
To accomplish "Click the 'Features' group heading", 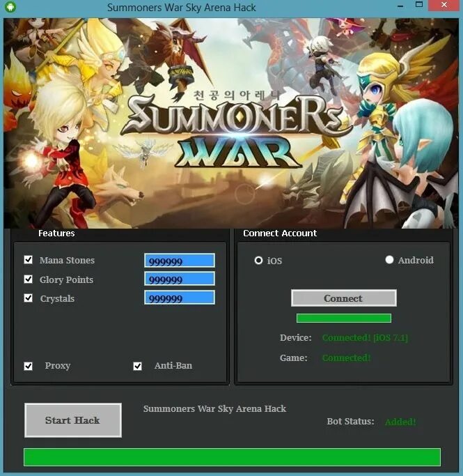I will [x=56, y=233].
